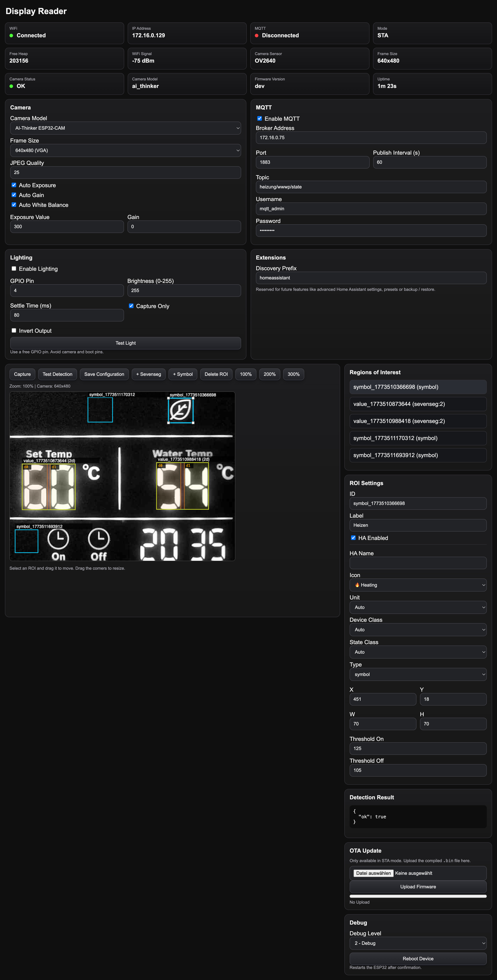Click the leaf symbol ROI on canvas
This screenshot has width=497, height=980.
(x=181, y=410)
